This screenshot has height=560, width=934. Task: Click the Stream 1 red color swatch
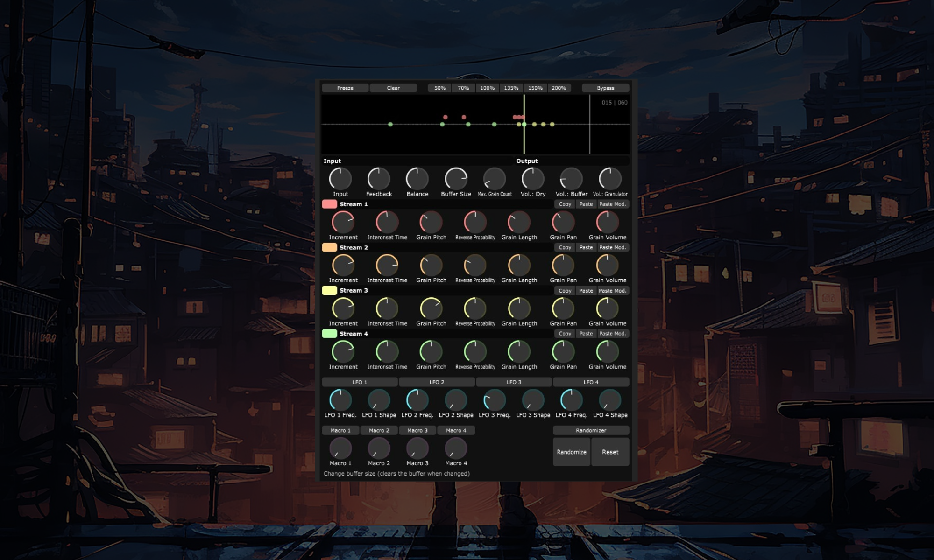(x=329, y=204)
